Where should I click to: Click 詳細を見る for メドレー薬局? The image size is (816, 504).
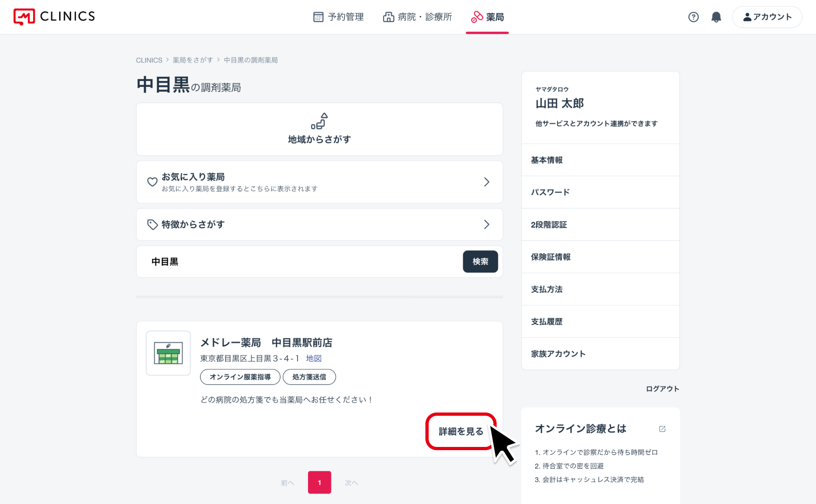pos(461,432)
